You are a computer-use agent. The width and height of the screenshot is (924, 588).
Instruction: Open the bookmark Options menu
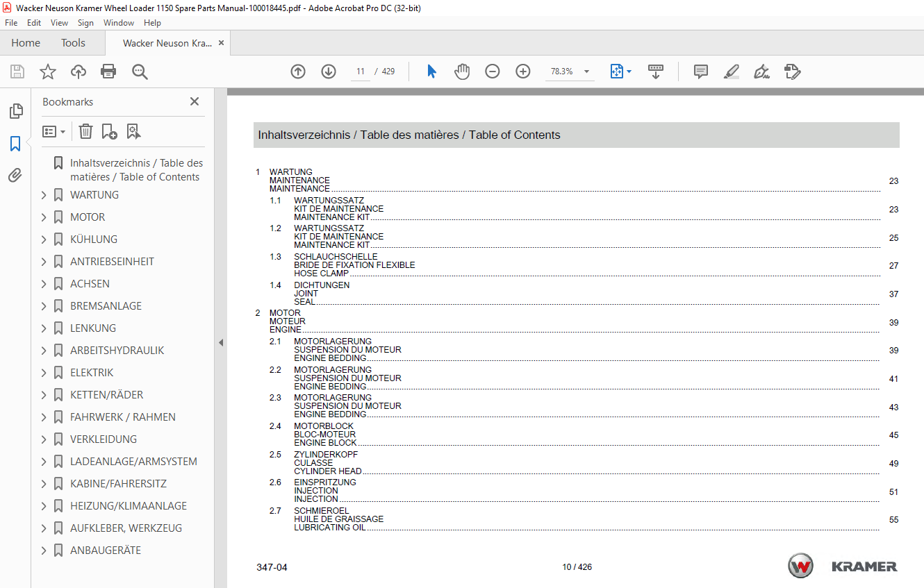point(53,131)
